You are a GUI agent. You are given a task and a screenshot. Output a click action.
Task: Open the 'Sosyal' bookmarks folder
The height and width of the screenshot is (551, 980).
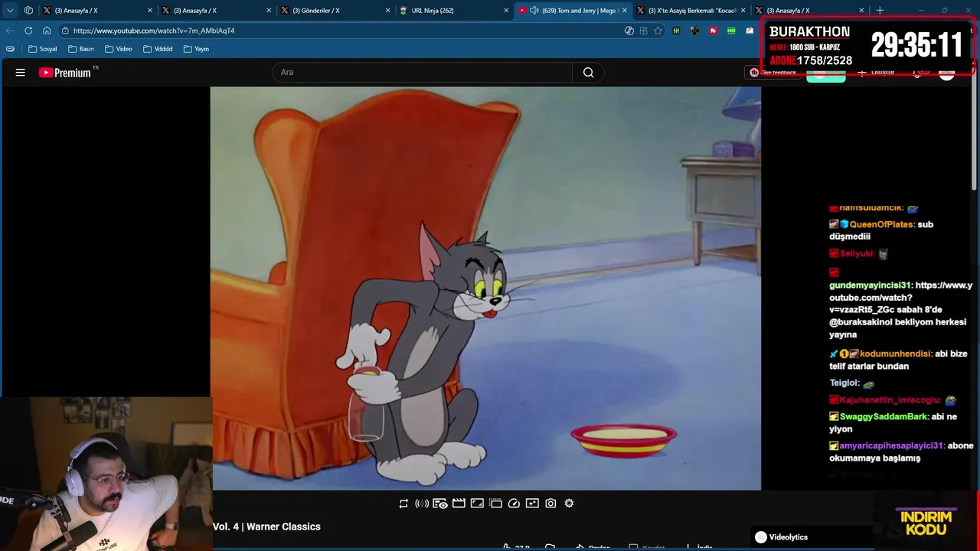[x=42, y=49]
